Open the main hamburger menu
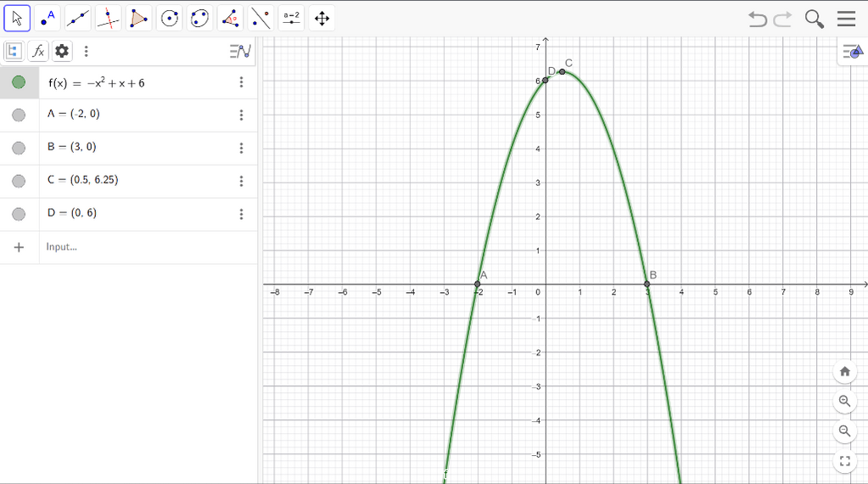 (x=846, y=19)
